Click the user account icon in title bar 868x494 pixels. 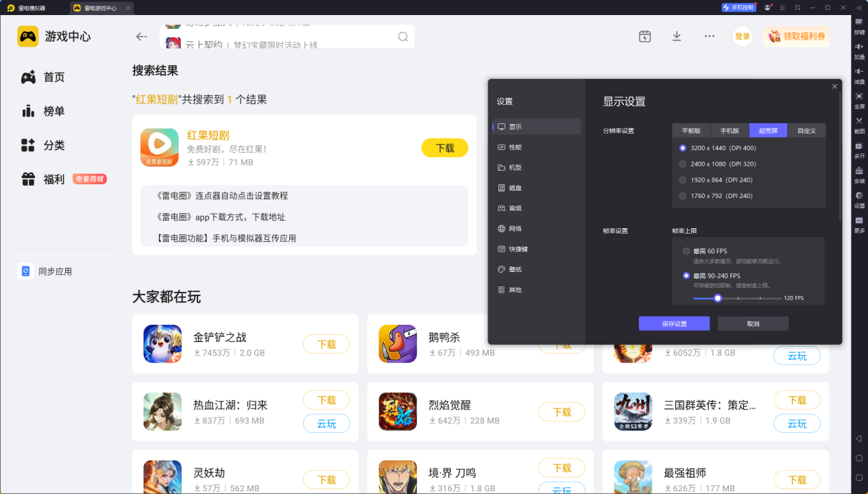click(x=767, y=8)
